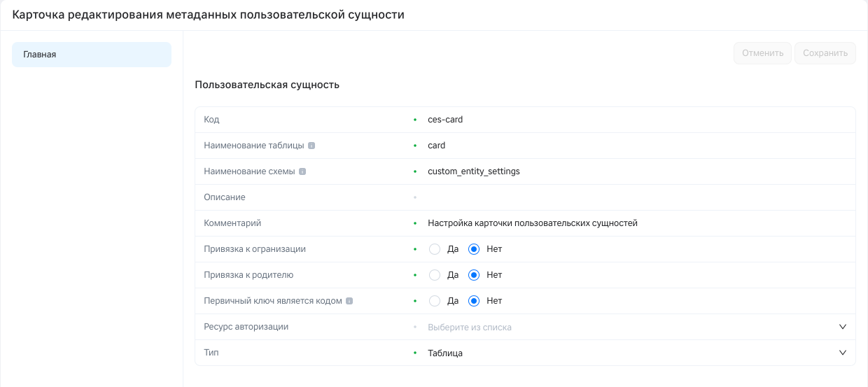Screen dimensions: 868x387
Task: Click the Тип label
Action: coord(211,353)
